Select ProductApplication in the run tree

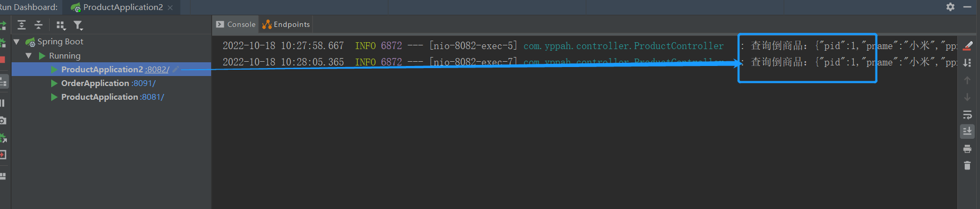(100, 97)
